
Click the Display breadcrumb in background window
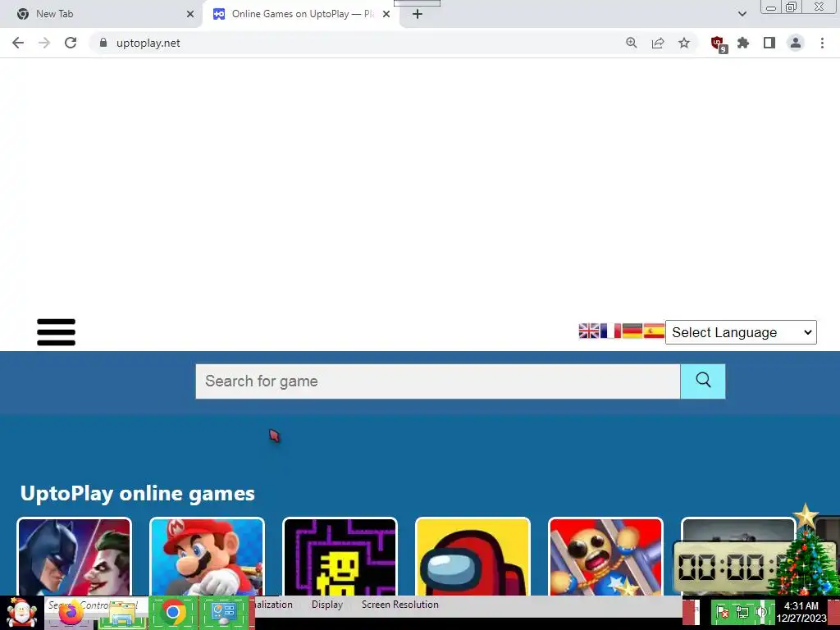[x=326, y=605]
